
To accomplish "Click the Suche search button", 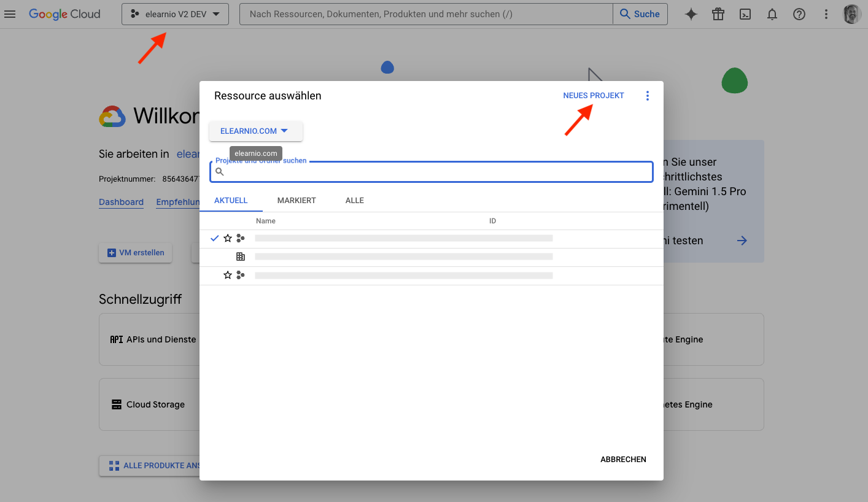I will pyautogui.click(x=640, y=14).
